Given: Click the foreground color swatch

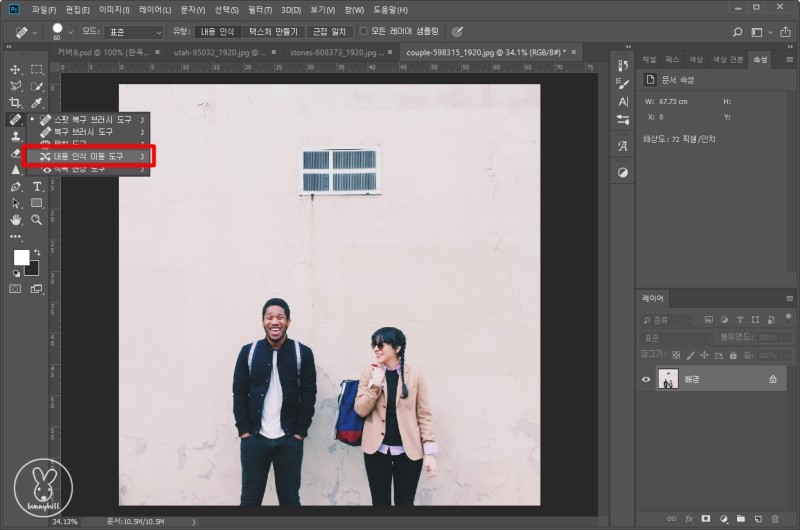Looking at the screenshot, I should [21, 257].
